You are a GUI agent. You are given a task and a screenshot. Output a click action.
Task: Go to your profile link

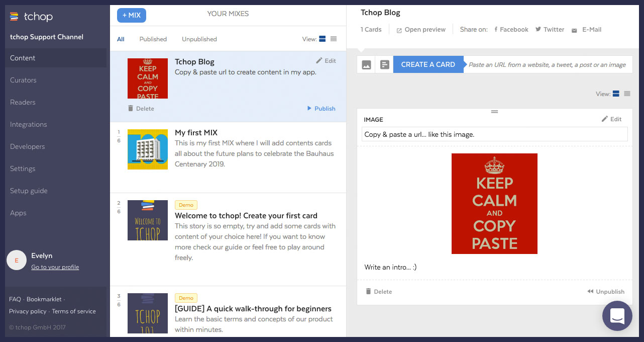[55, 267]
